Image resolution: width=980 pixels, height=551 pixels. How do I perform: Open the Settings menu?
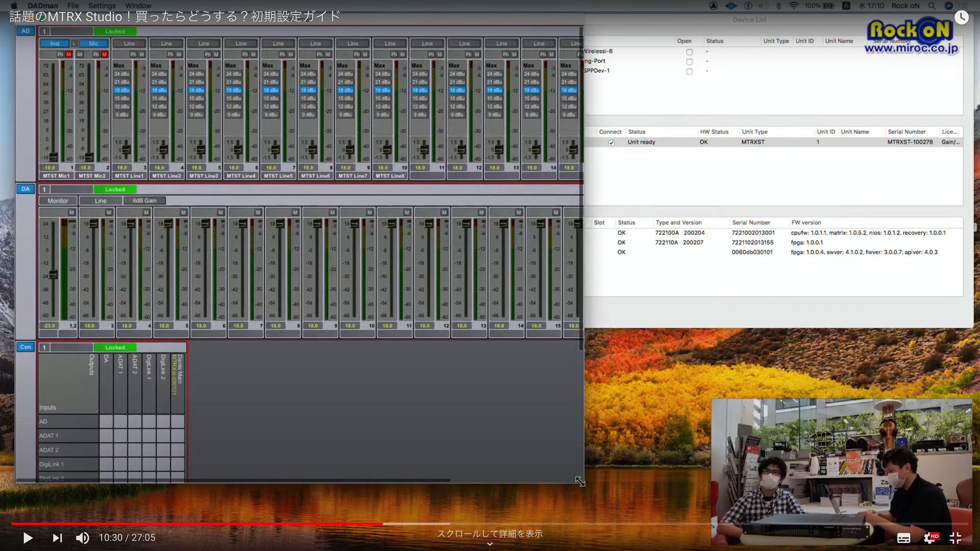point(102,6)
